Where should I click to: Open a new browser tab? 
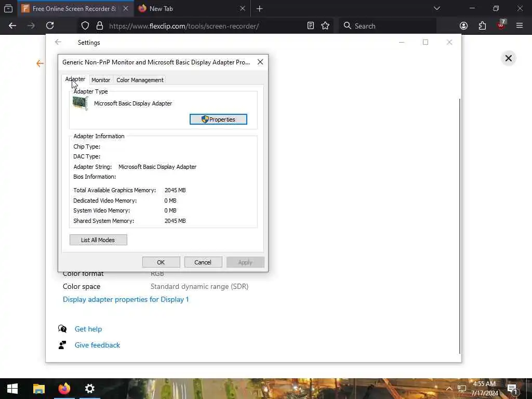tap(260, 9)
